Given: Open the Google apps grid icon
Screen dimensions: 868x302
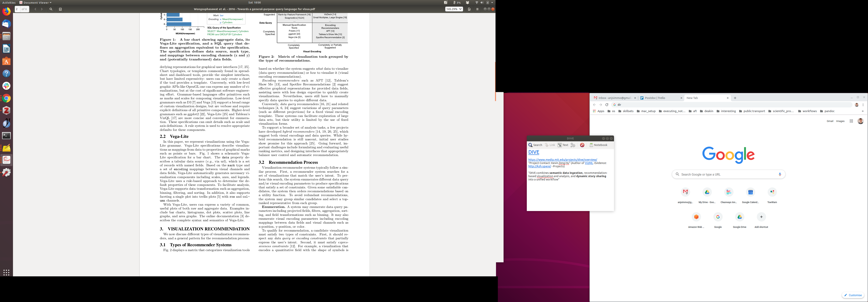Looking at the screenshot, I should (851, 121).
